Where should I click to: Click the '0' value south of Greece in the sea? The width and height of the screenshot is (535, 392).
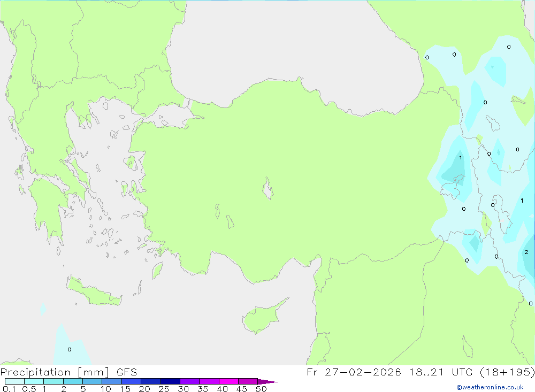(x=69, y=349)
